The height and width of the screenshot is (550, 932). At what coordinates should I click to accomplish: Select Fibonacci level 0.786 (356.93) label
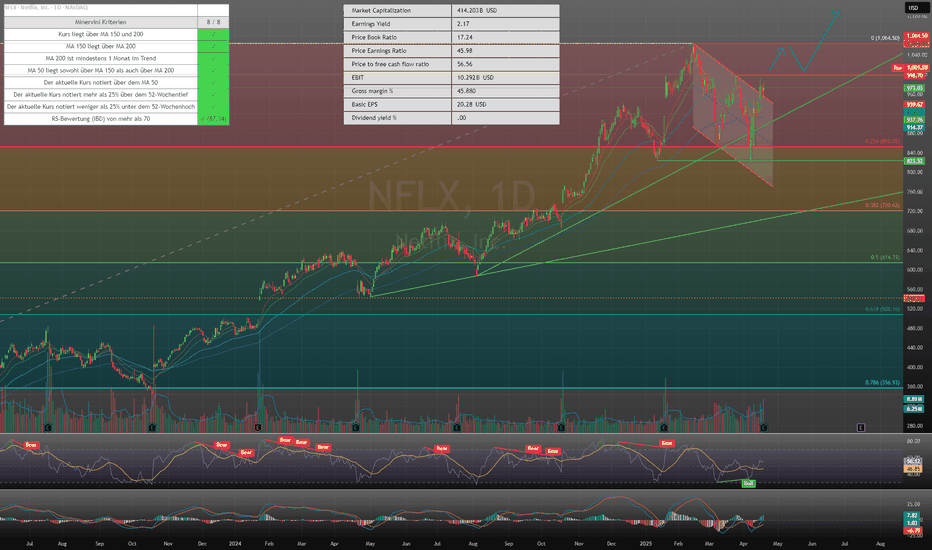click(882, 383)
